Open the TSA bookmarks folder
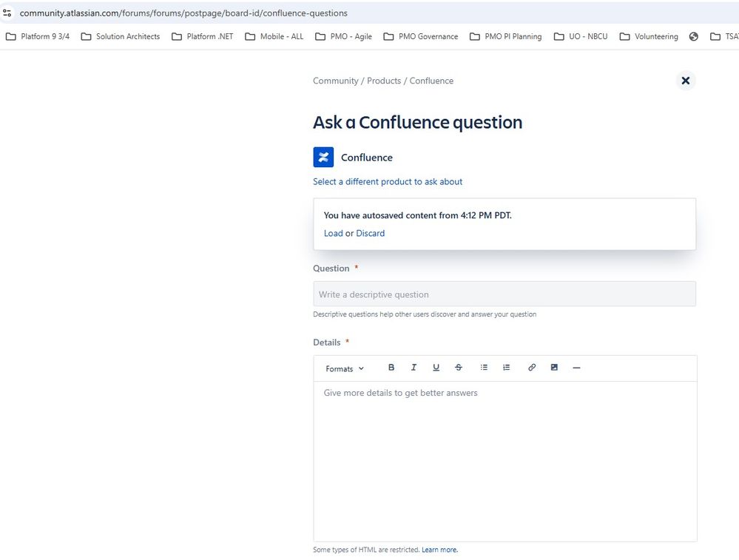 pyautogui.click(x=724, y=36)
